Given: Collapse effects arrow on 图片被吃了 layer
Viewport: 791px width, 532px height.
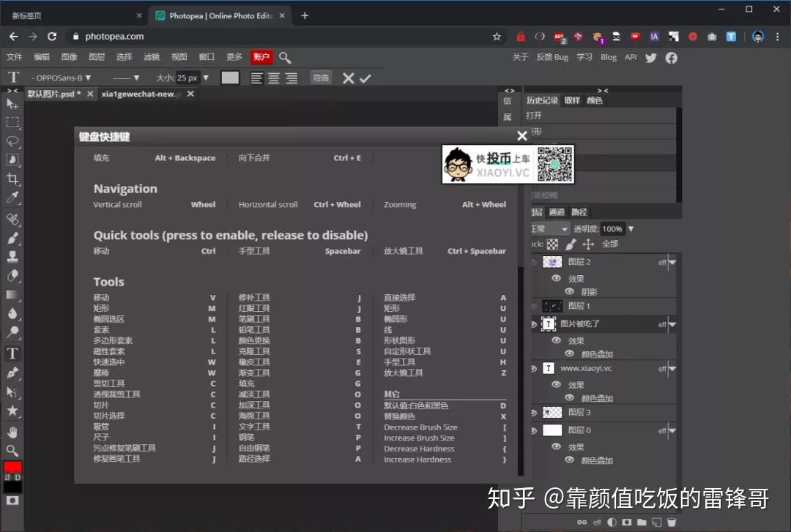Looking at the screenshot, I should (672, 324).
